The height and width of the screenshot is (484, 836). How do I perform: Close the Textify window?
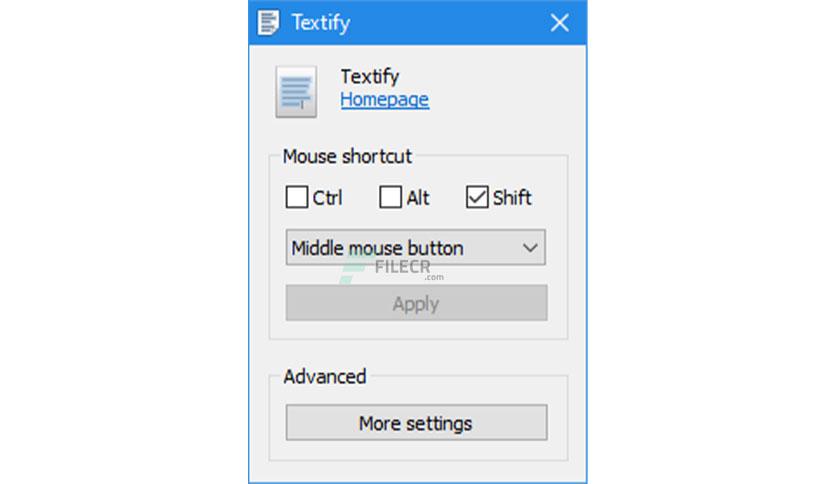point(560,22)
